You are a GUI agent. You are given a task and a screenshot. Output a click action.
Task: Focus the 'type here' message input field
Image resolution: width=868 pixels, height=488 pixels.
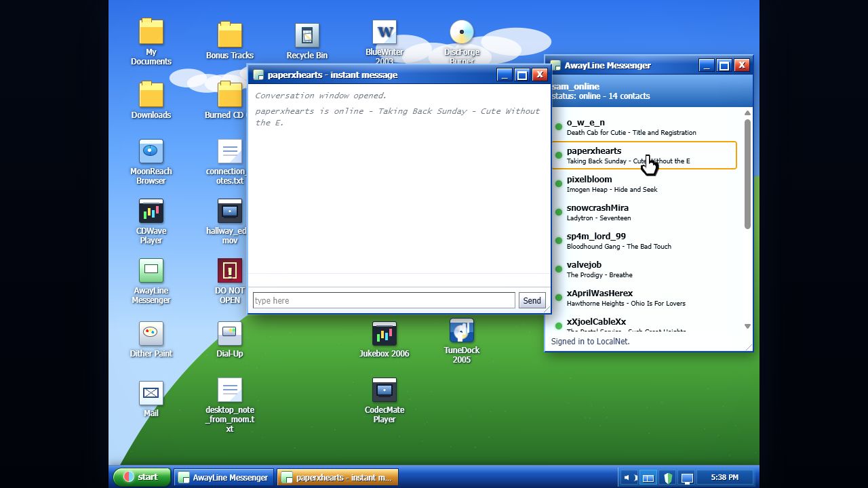pos(384,300)
